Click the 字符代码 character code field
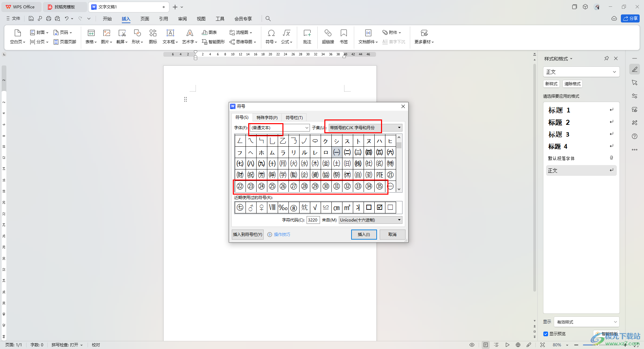Viewport: 644px width, 349px height. coord(313,220)
